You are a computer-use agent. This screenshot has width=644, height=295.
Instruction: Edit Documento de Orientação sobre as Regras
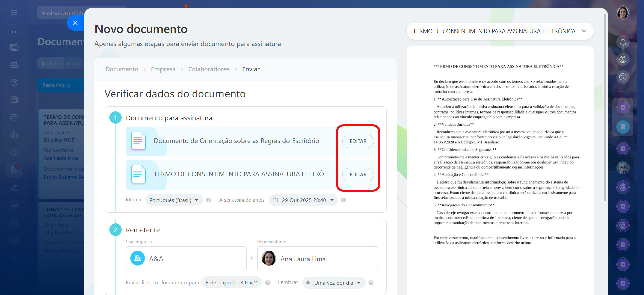[358, 141]
